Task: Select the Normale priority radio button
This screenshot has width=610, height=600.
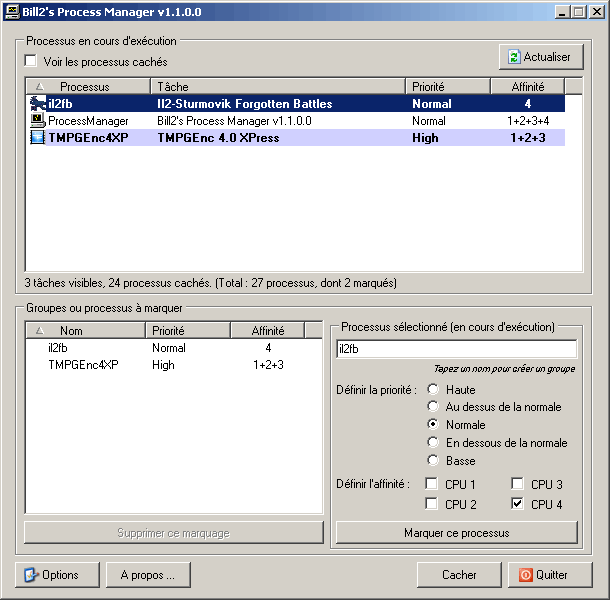Action: (433, 424)
